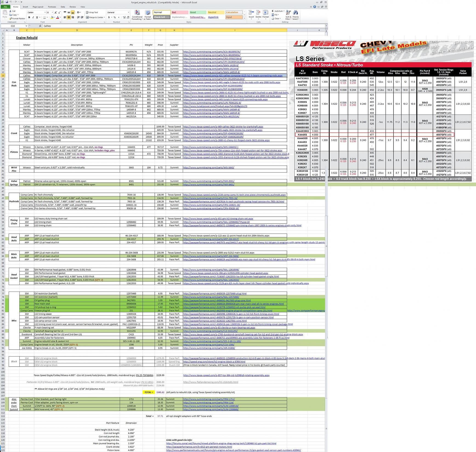Expand the cell styles gallery More arrow
Image resolution: width=476 pixels, height=452 pixels.
coord(244,18)
